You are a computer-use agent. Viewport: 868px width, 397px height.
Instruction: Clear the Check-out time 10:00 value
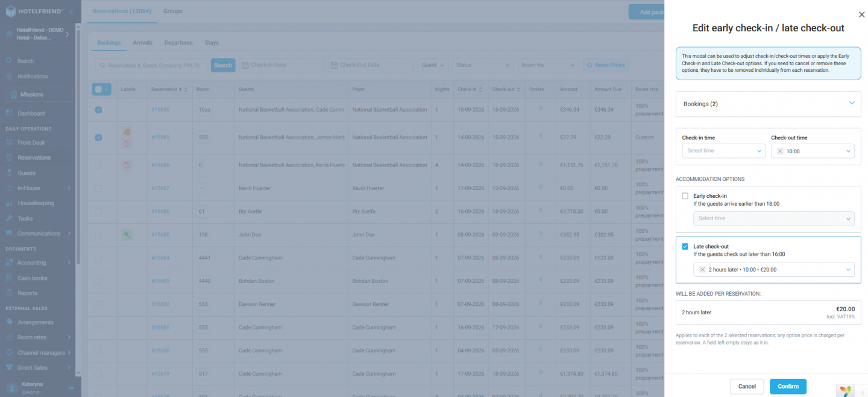coord(780,151)
